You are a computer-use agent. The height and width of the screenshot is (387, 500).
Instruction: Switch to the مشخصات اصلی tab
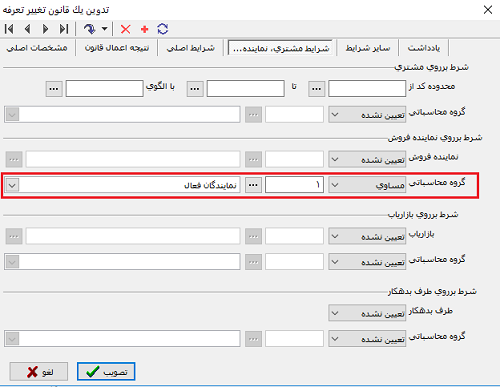tap(37, 48)
